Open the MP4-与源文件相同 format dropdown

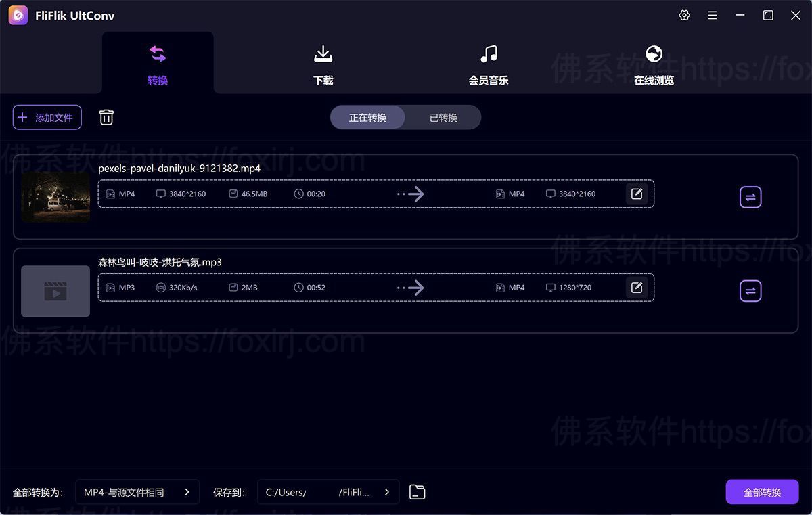coord(137,492)
